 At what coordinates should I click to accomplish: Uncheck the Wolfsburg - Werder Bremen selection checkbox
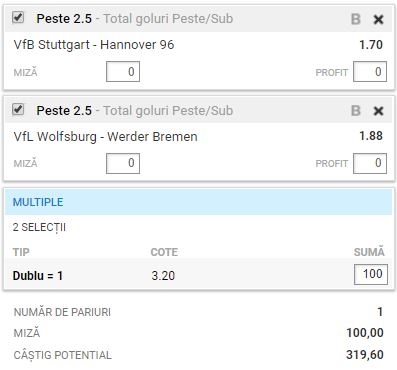click(18, 109)
